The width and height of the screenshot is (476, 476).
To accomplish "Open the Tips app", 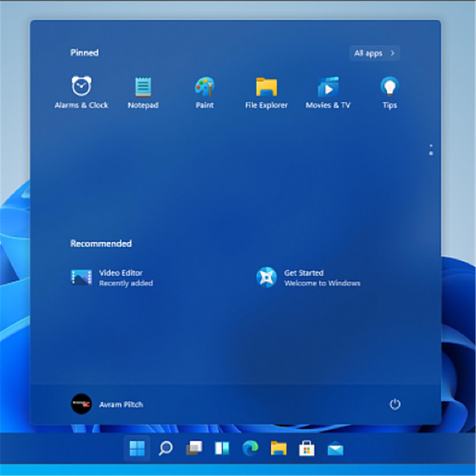I will [390, 92].
